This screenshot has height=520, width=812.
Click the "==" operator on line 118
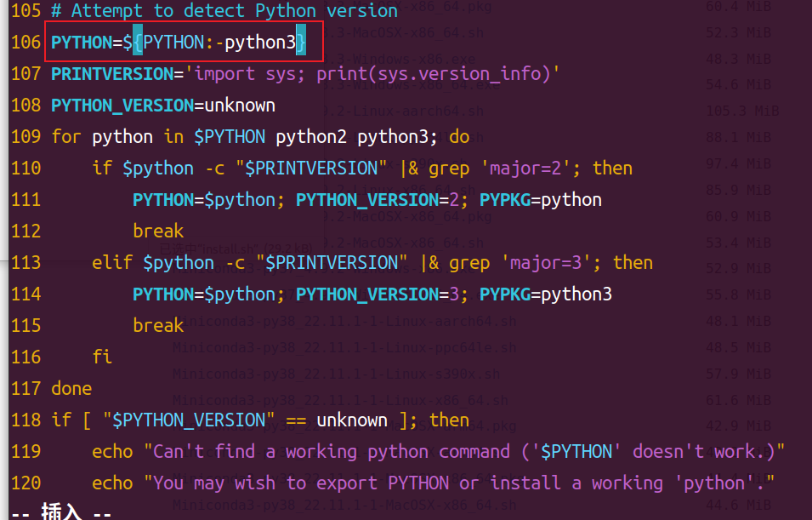click(296, 420)
